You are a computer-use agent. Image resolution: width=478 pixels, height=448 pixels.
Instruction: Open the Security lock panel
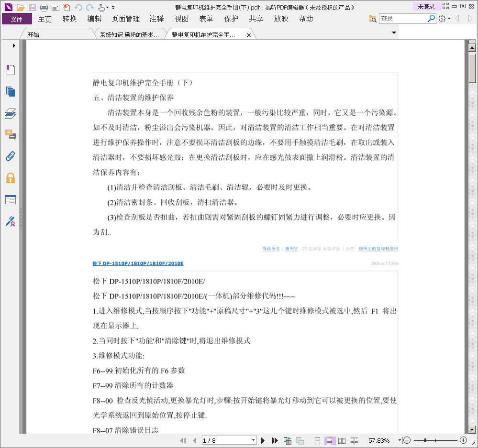tap(11, 178)
